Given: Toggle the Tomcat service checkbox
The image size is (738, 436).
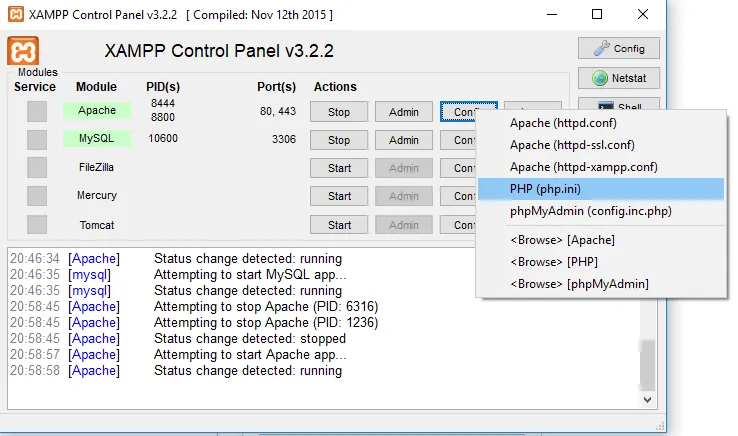Looking at the screenshot, I should (37, 224).
